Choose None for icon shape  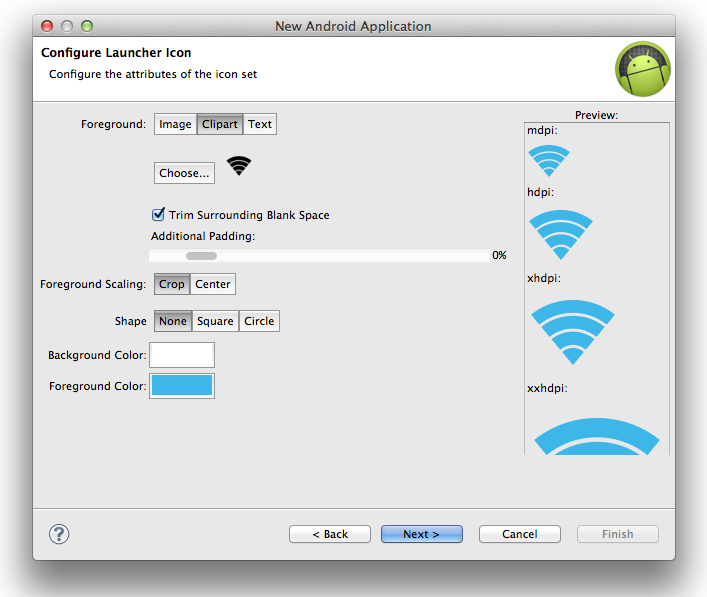(x=173, y=321)
